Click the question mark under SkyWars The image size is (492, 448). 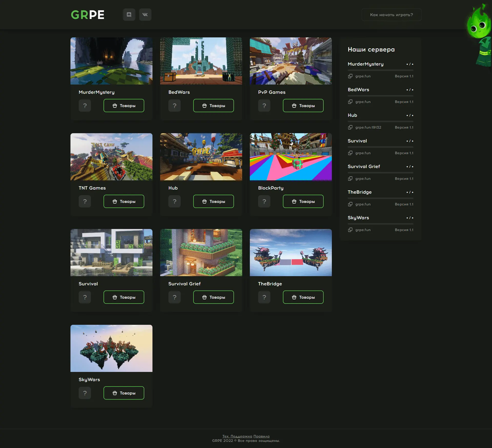pos(85,393)
